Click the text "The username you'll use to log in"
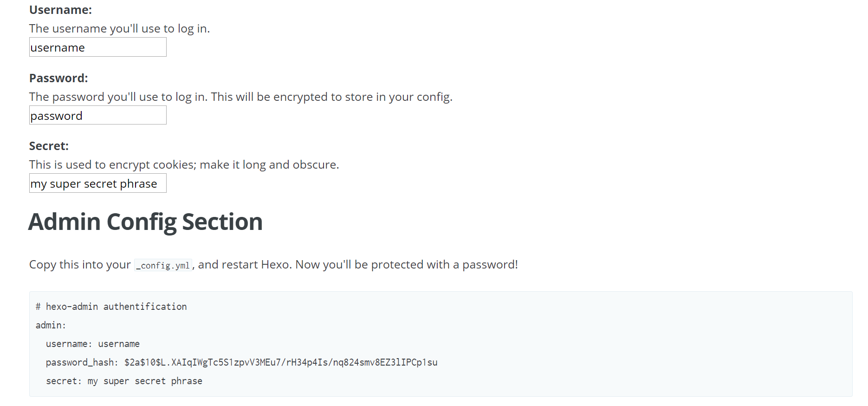Viewport: 868px width, 406px height. tap(118, 29)
